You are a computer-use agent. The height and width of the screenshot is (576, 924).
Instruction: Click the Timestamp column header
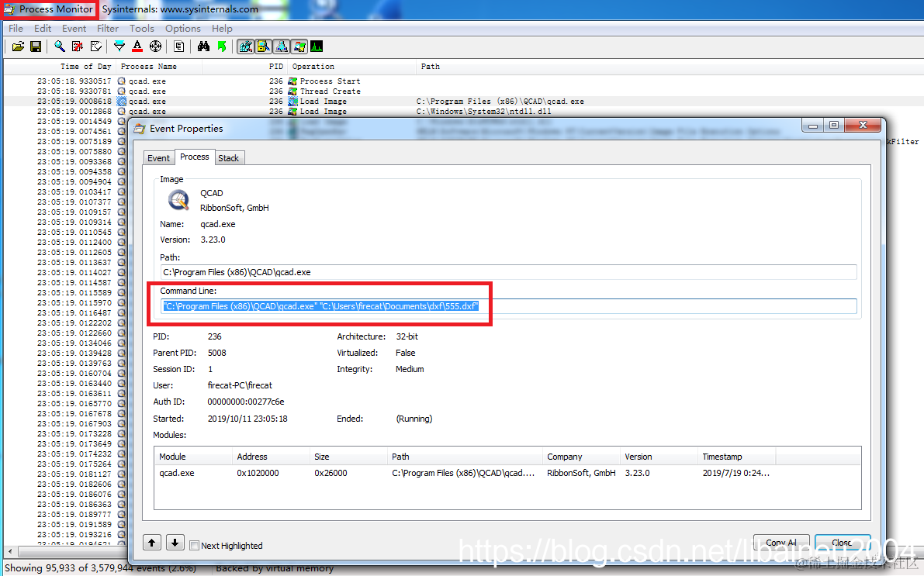(x=736, y=457)
